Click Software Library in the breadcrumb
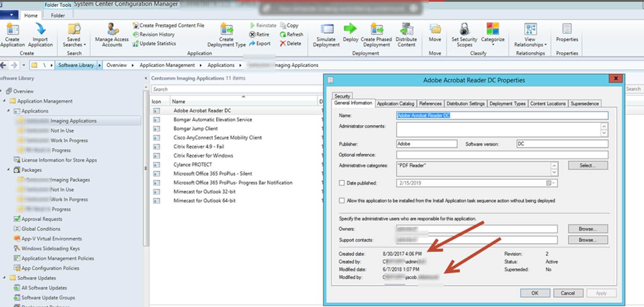Screen dimensions: 644x307 (76, 65)
